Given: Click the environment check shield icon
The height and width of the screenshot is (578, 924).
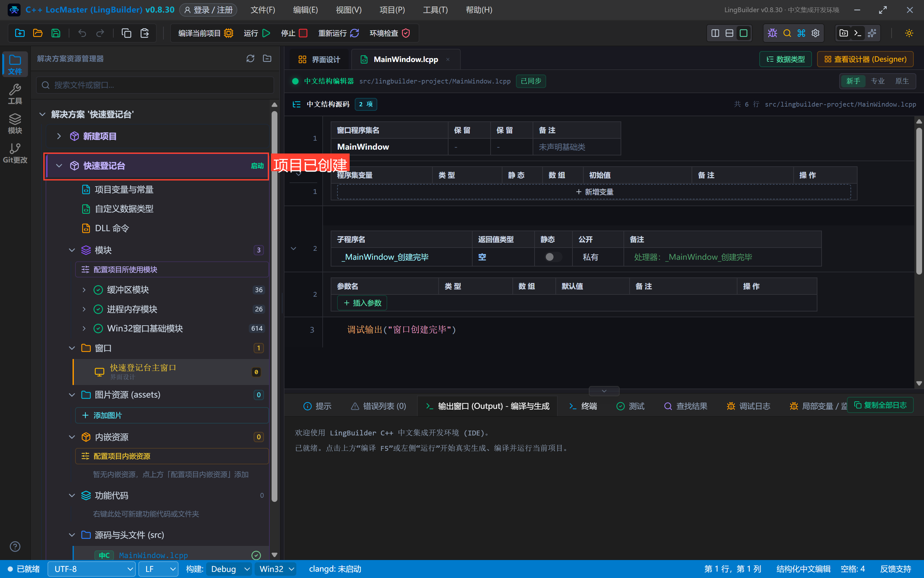Looking at the screenshot, I should pyautogui.click(x=406, y=33).
